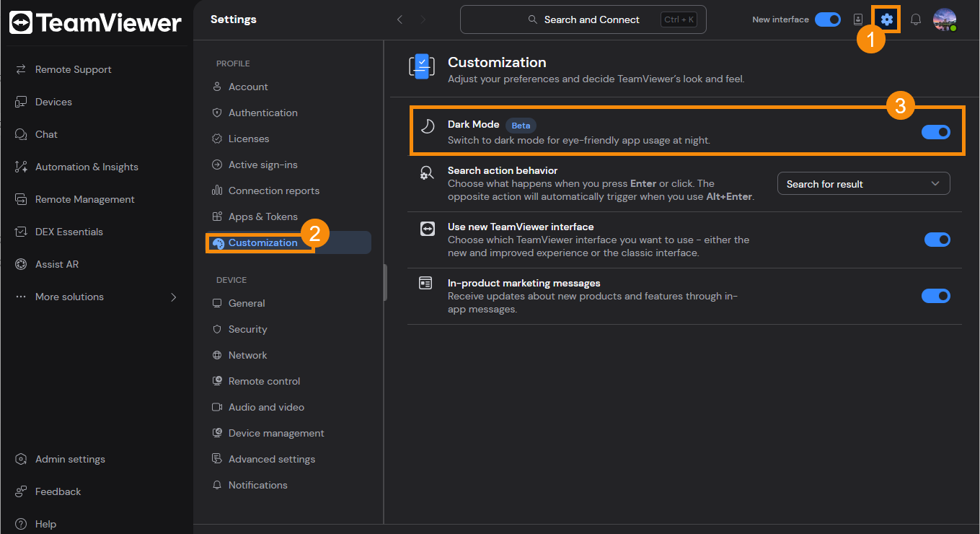This screenshot has height=534, width=980.
Task: Expand the More solutions chevron
Action: [173, 297]
